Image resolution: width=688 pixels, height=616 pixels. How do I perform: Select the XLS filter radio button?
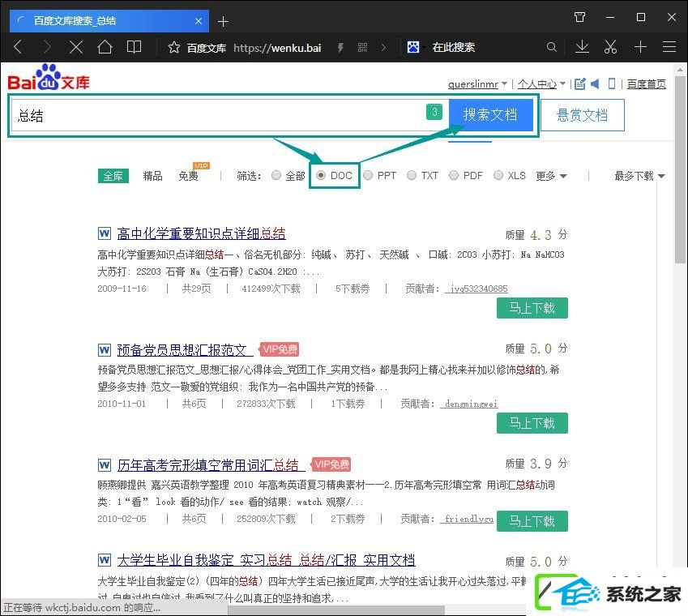[x=498, y=176]
